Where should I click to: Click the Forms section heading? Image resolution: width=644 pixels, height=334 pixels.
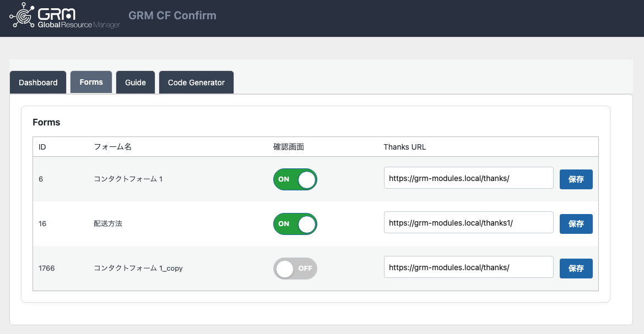click(x=46, y=122)
